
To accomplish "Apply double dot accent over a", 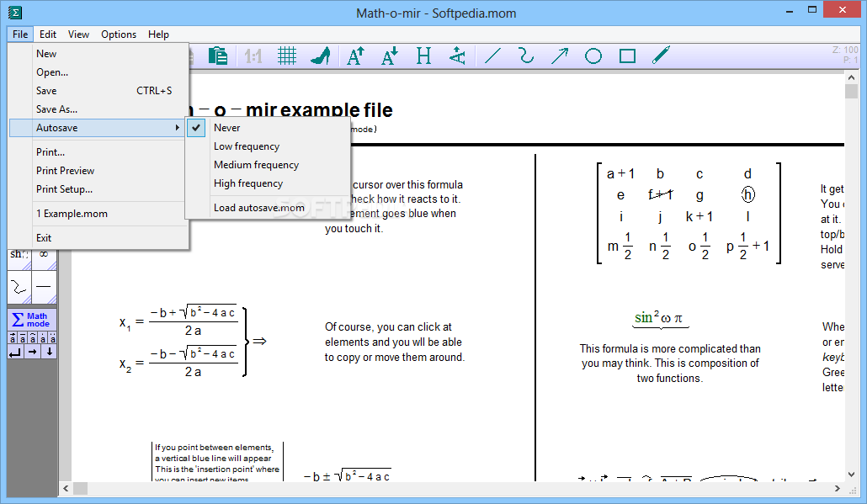I will [x=52, y=338].
